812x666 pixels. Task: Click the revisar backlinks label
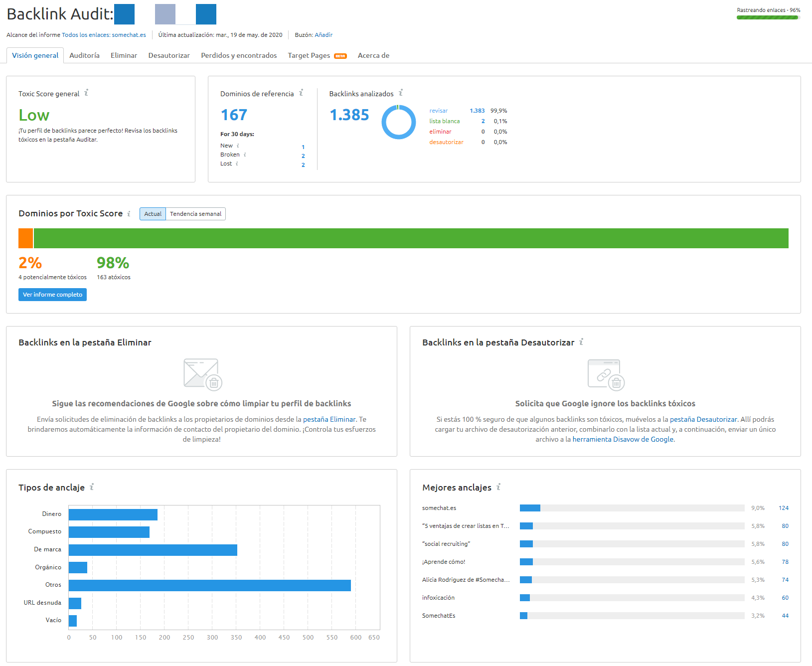[439, 111]
